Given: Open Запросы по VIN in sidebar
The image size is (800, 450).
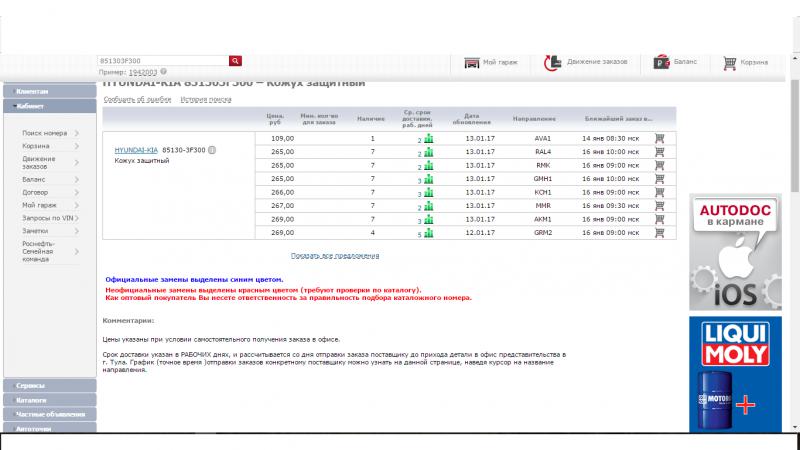Looking at the screenshot, I should point(50,218).
